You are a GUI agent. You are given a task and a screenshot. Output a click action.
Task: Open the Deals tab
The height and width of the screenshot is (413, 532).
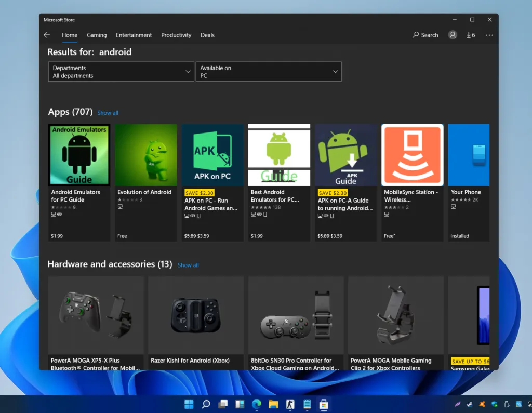(x=207, y=35)
